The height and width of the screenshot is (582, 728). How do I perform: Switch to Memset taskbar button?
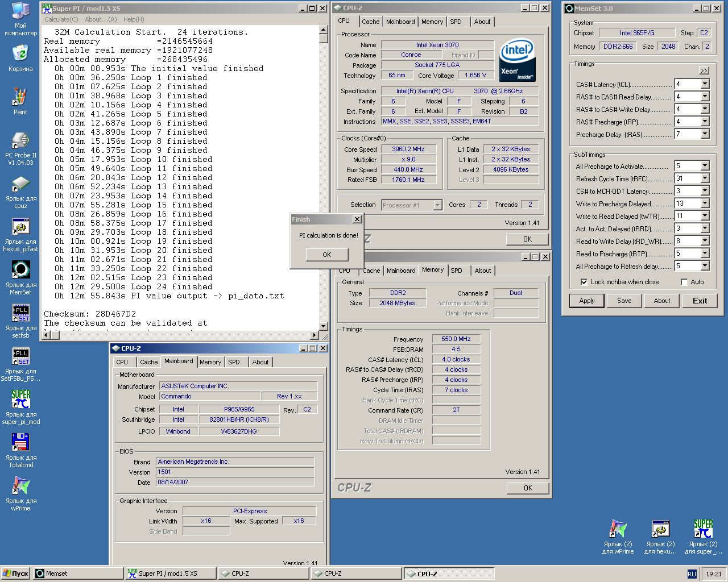click(78, 573)
